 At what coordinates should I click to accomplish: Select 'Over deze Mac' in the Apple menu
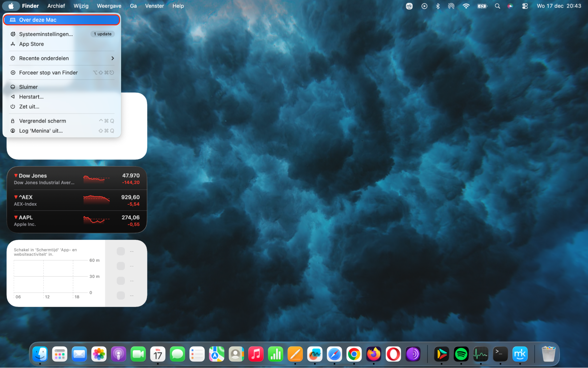point(61,19)
